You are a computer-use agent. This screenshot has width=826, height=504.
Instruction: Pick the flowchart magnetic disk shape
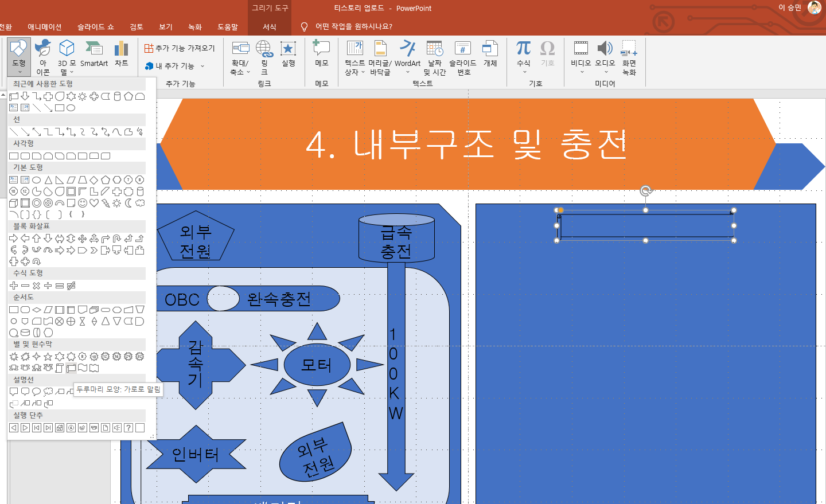tap(25, 333)
